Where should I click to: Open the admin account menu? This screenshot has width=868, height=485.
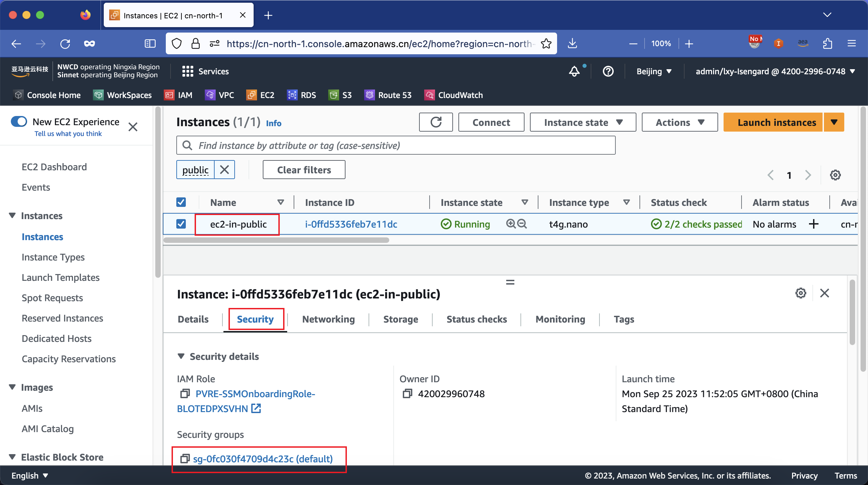(x=775, y=71)
